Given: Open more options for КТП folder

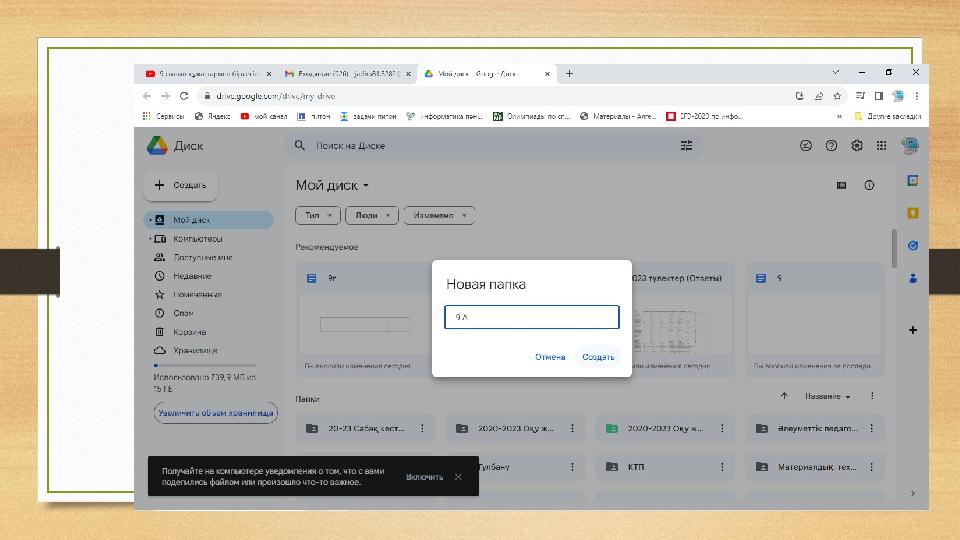Looking at the screenshot, I should pos(722,467).
